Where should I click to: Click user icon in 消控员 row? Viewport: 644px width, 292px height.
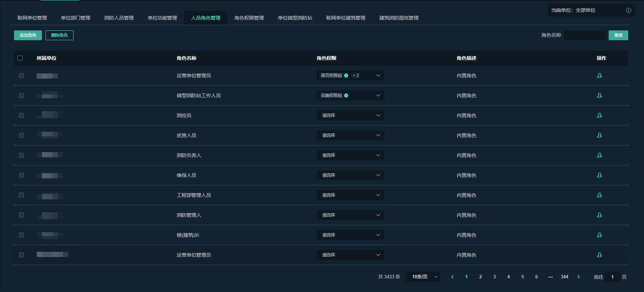click(599, 115)
